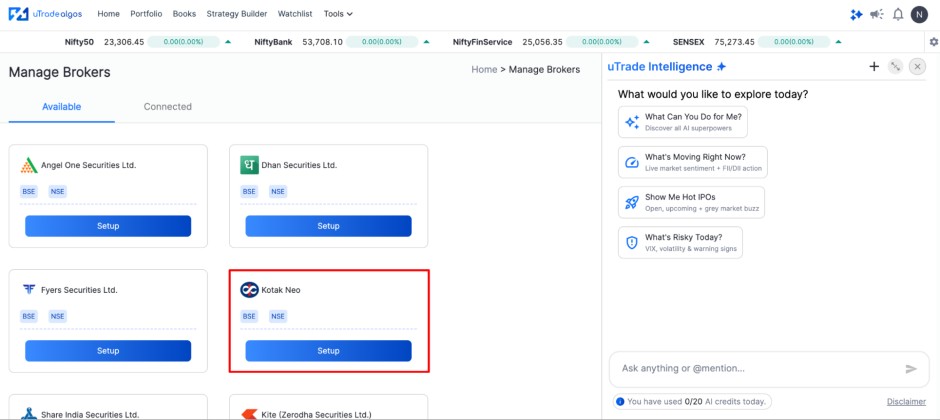Close the uTrade Intelligence panel

click(917, 67)
